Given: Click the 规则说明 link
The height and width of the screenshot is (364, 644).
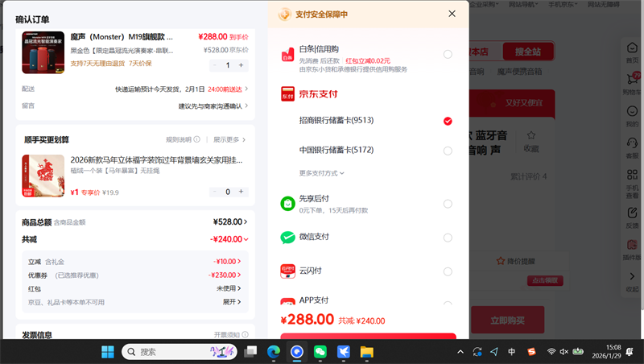Looking at the screenshot, I should click(x=180, y=139).
